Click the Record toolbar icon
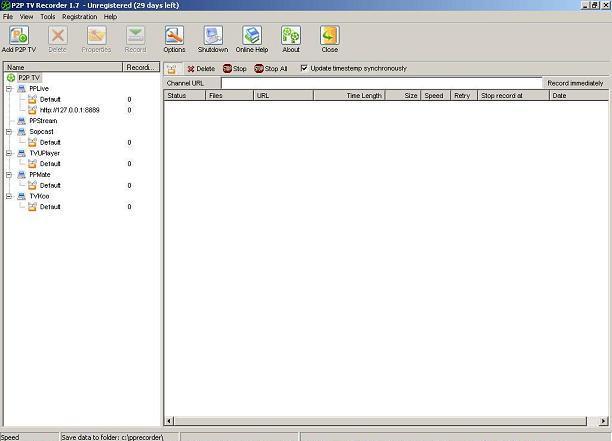Screen dimensions: 612x441 [x=135, y=39]
